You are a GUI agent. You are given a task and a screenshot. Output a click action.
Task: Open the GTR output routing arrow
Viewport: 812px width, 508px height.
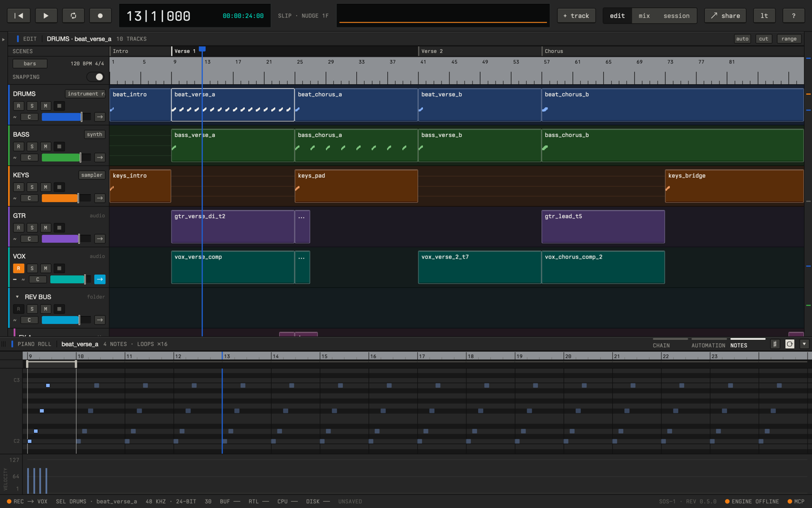click(x=100, y=239)
